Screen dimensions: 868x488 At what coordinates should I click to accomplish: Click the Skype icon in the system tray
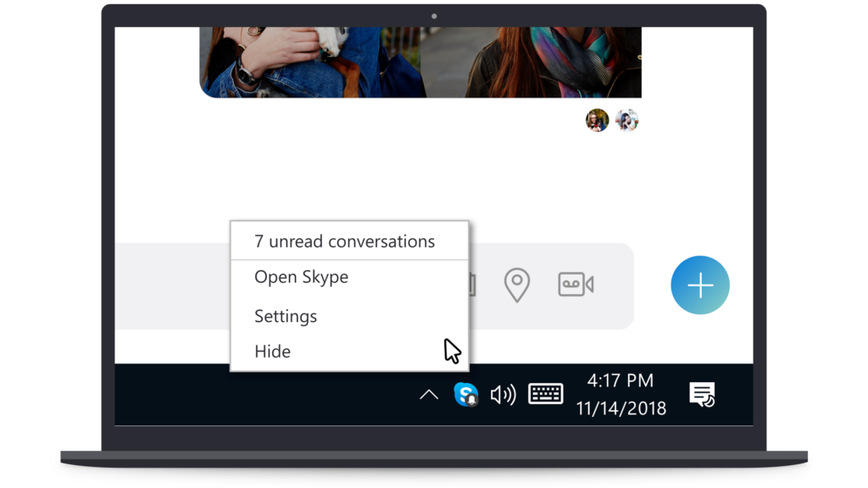point(465,394)
